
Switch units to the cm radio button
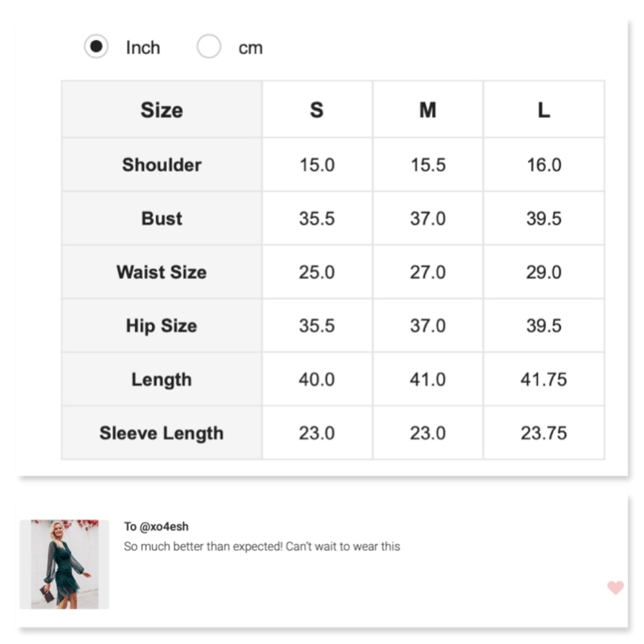[209, 47]
